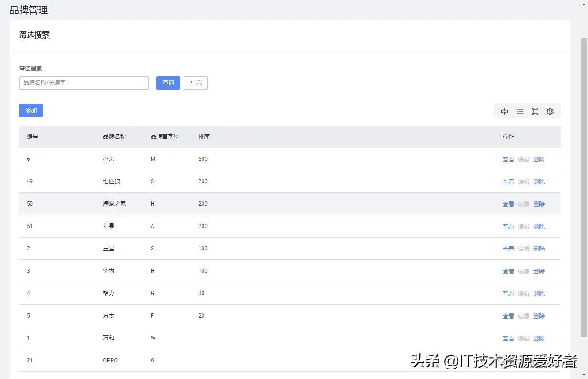Image resolution: width=588 pixels, height=379 pixels.
Task: View the 海澜之家 brand row
Action: (x=508, y=204)
